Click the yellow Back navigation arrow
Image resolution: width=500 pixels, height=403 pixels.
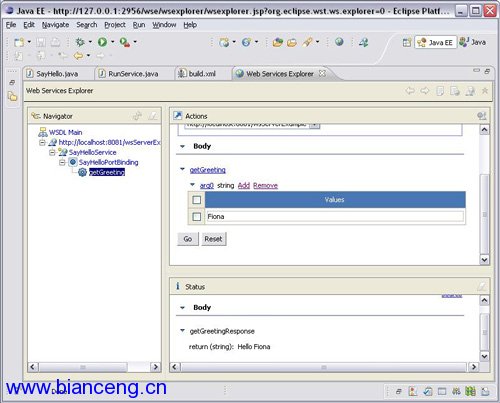[78, 55]
